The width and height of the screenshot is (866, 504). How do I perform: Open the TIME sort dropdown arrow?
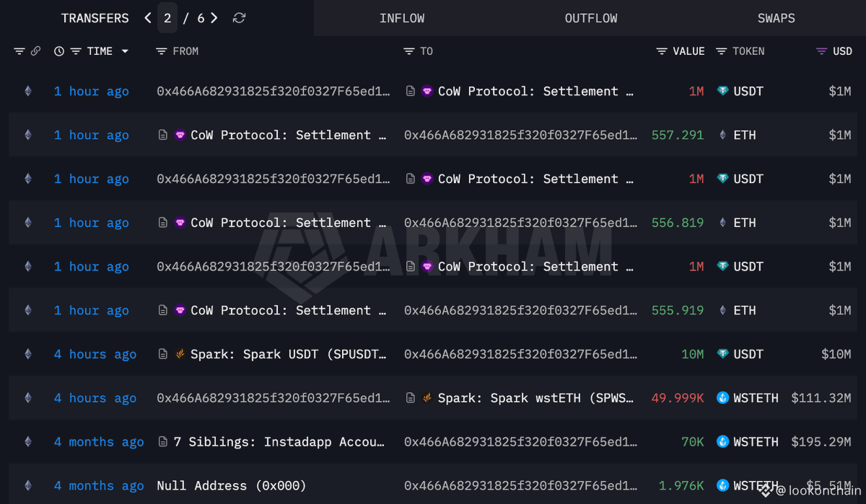[x=125, y=51]
